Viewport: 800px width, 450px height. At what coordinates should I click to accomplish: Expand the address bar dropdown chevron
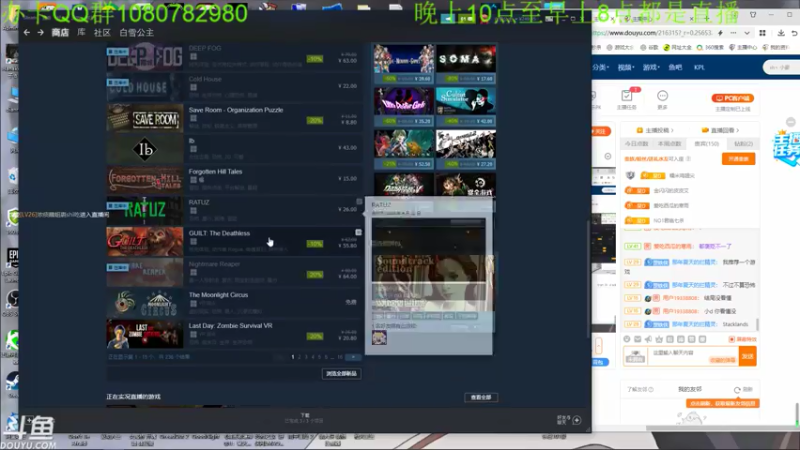coord(747,33)
